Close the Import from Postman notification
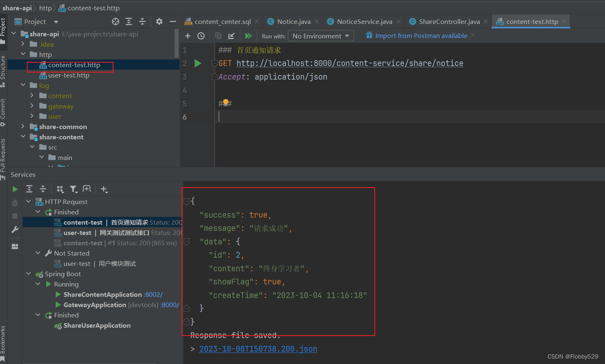605x364 pixels. pyautogui.click(x=473, y=35)
